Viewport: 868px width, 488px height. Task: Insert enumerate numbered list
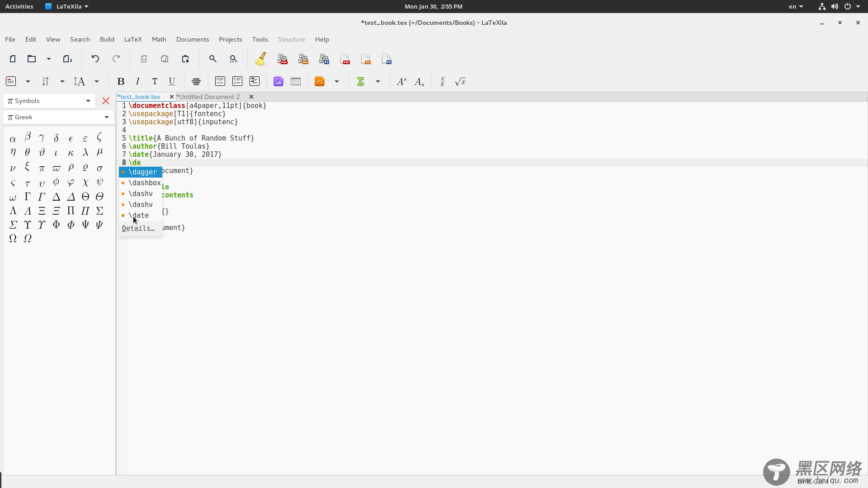click(x=237, y=81)
